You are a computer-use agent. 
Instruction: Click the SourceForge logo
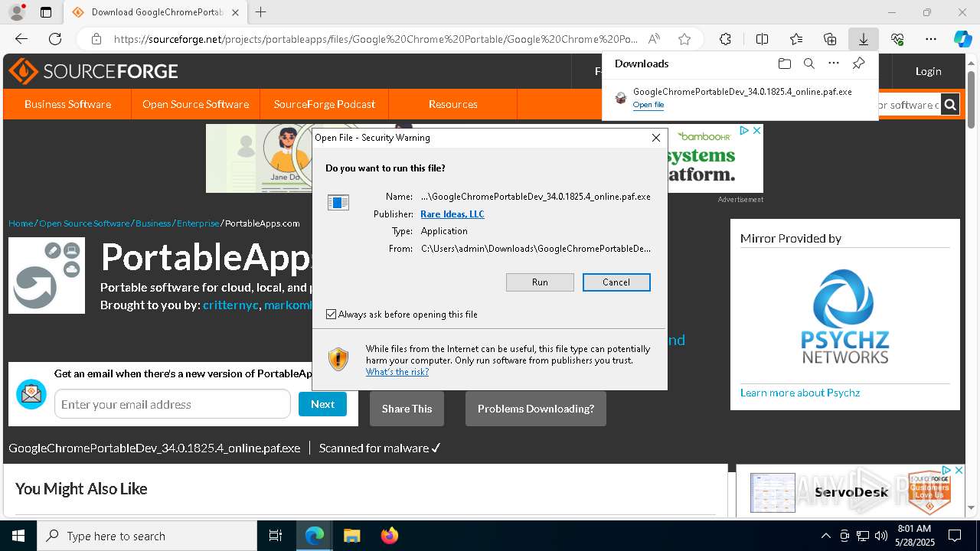tap(93, 71)
